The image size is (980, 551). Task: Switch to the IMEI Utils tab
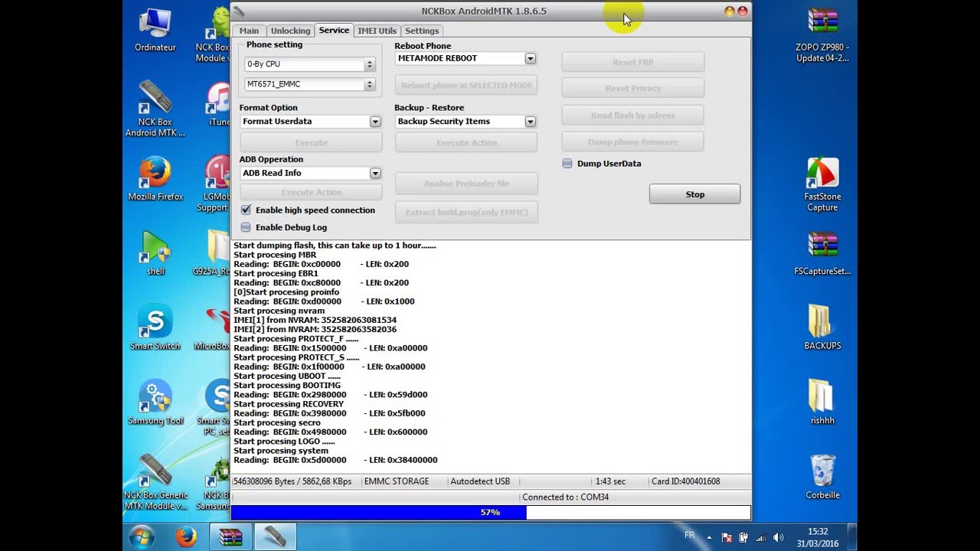click(x=377, y=31)
